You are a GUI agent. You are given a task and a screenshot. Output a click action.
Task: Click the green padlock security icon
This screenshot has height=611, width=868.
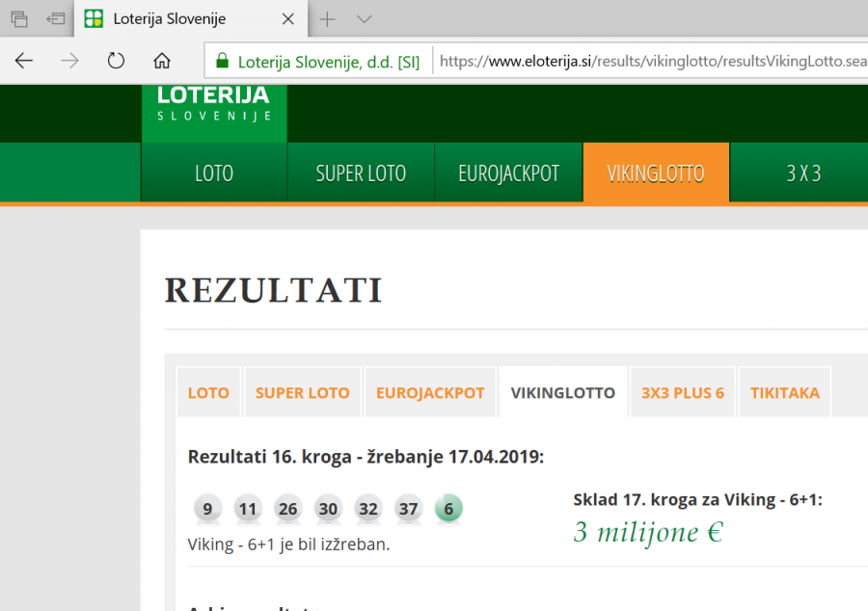pyautogui.click(x=222, y=62)
